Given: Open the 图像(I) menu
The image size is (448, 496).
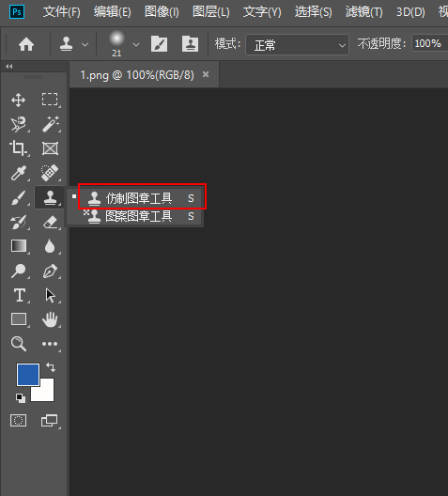Looking at the screenshot, I should click(x=162, y=12).
